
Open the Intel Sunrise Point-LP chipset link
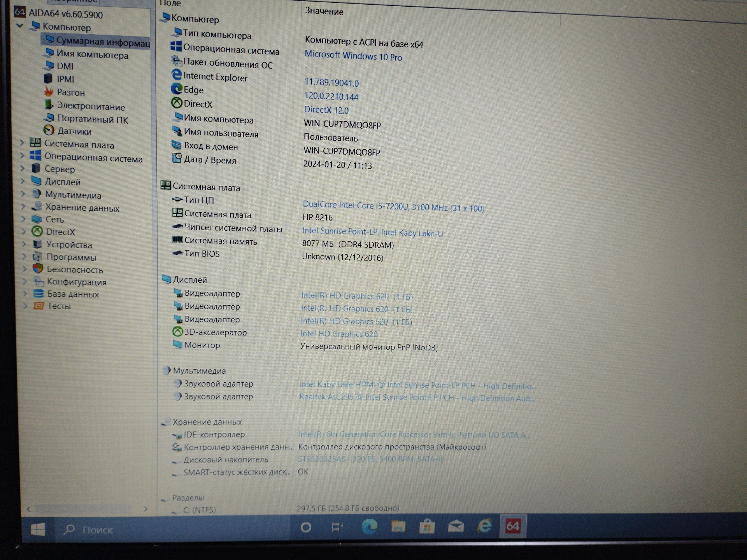[372, 232]
